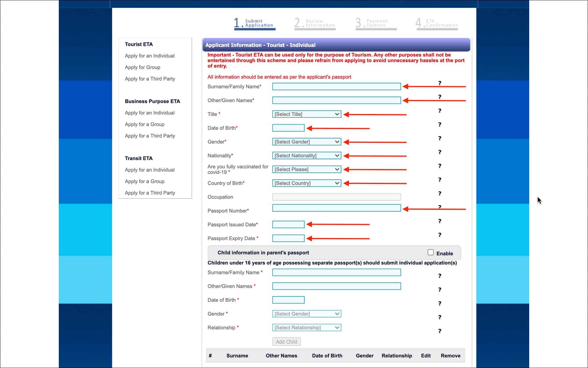
Task: Click help icon next to Occupation
Action: 440,193
